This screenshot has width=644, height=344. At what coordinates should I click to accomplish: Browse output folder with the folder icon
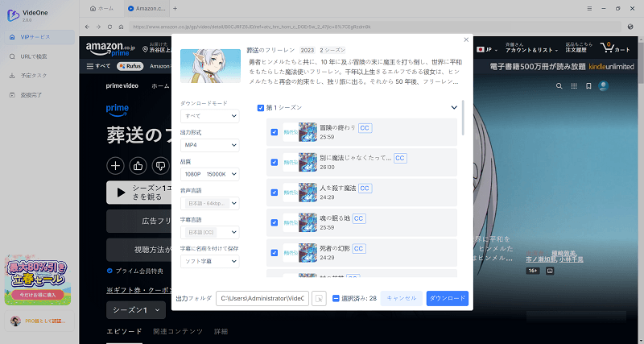[x=319, y=298]
